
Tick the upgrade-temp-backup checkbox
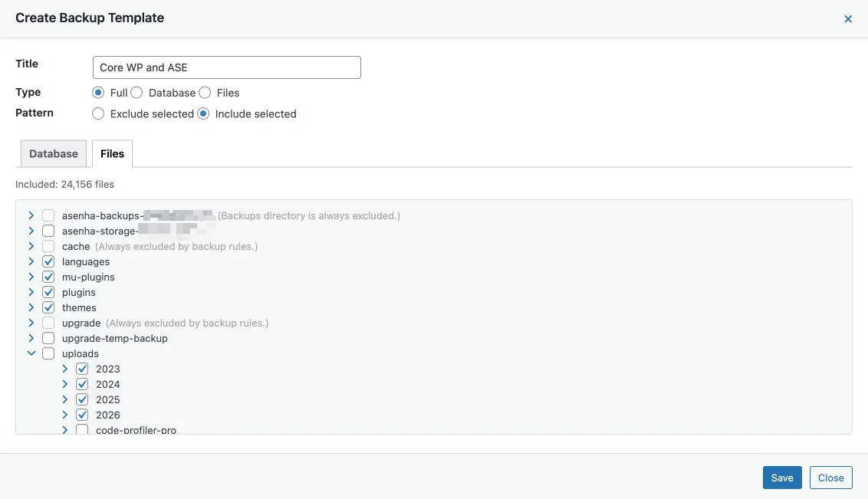tap(48, 338)
